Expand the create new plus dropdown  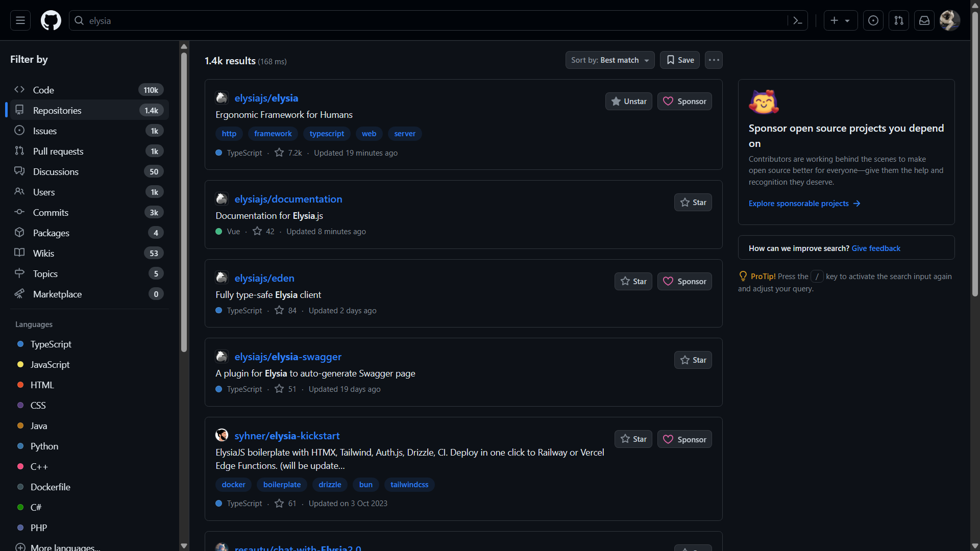point(840,20)
